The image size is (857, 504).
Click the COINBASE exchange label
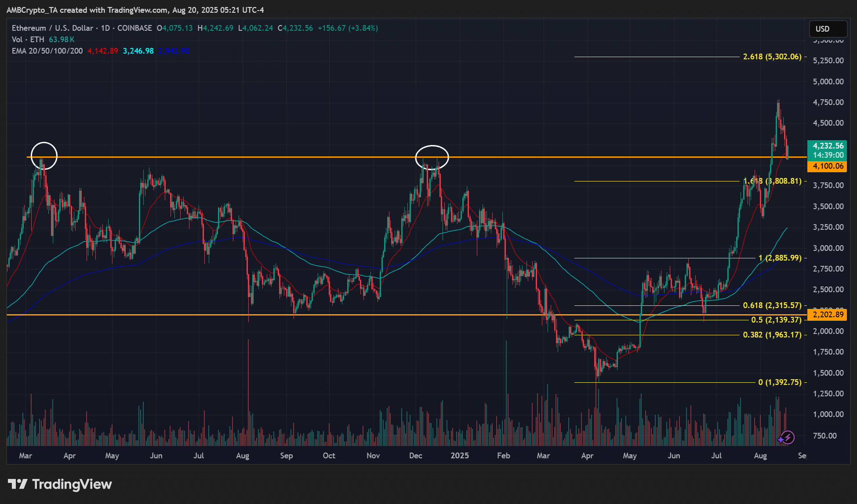point(134,28)
